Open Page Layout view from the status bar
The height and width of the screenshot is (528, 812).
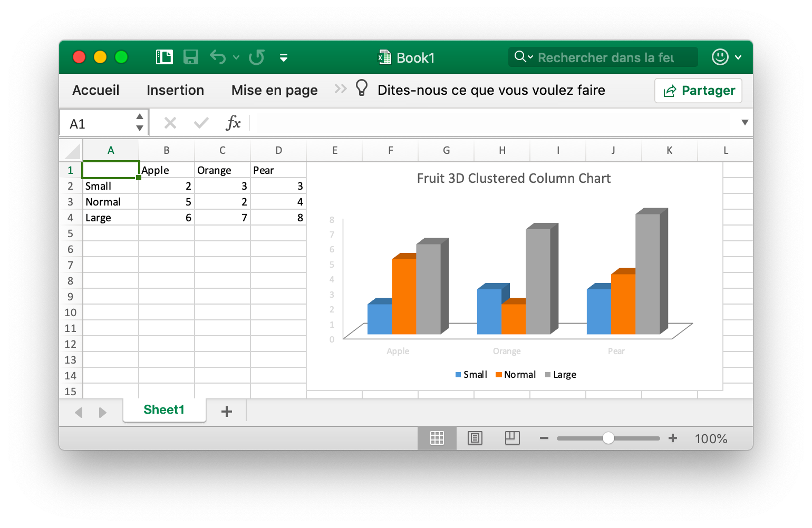(475, 438)
